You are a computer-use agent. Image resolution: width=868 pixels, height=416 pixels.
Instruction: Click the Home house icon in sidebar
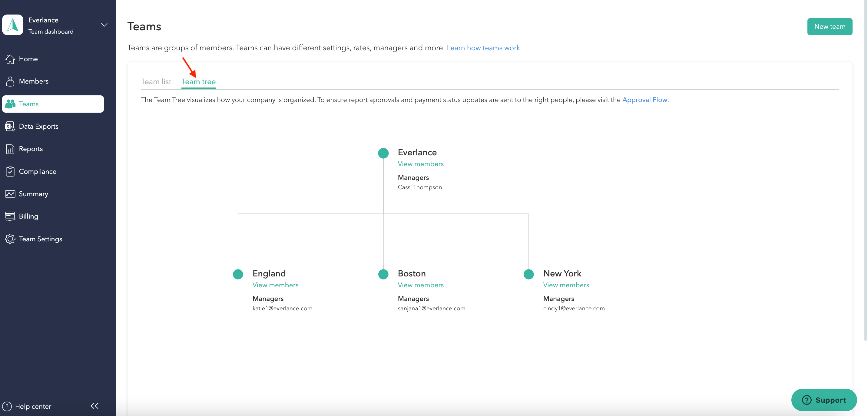point(10,59)
